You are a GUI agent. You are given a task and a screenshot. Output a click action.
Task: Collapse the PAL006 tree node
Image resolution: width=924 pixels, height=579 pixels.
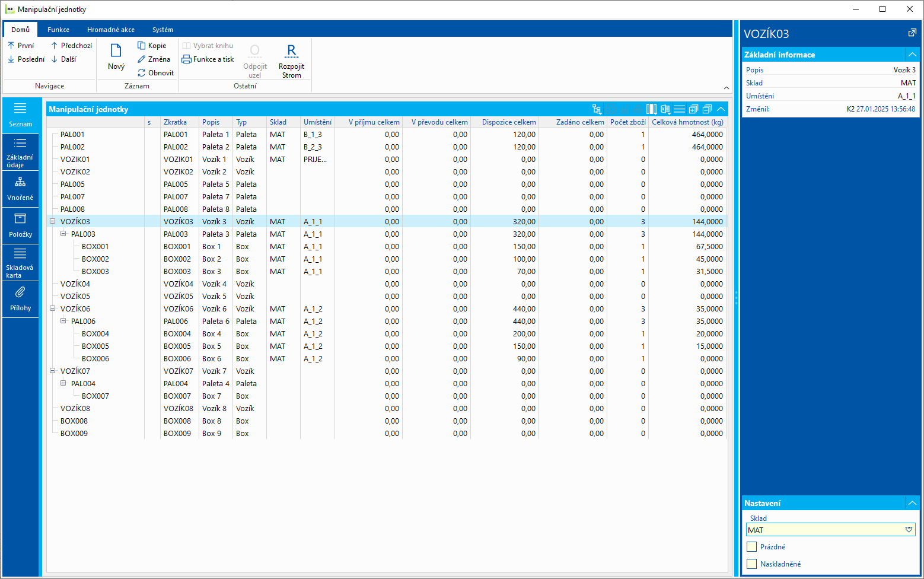point(63,321)
